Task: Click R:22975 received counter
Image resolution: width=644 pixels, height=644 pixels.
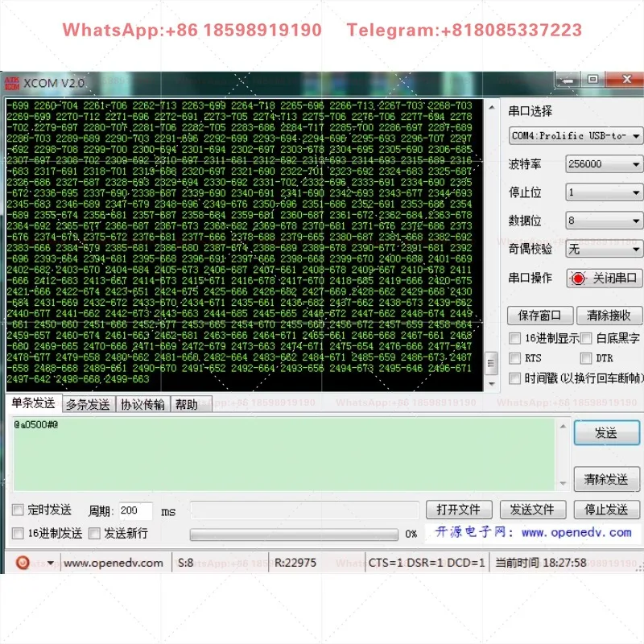Action: tap(295, 563)
